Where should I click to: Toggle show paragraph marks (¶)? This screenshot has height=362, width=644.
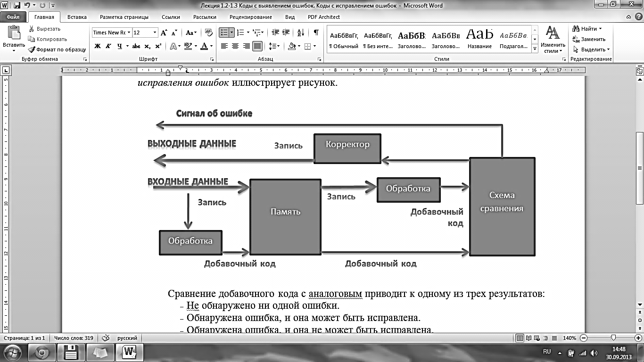[x=316, y=33]
